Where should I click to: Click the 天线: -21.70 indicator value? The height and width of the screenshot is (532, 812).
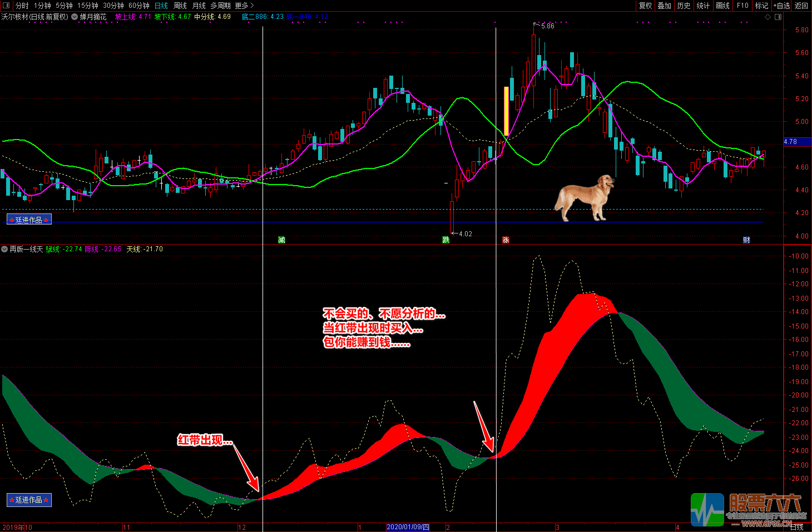pyautogui.click(x=145, y=249)
